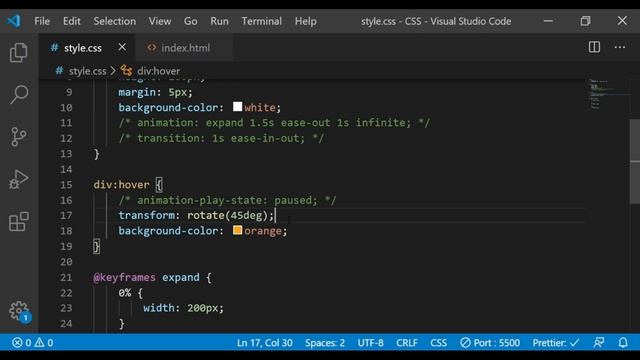Restore down the VS Code window
The image size is (640, 360).
(585, 21)
